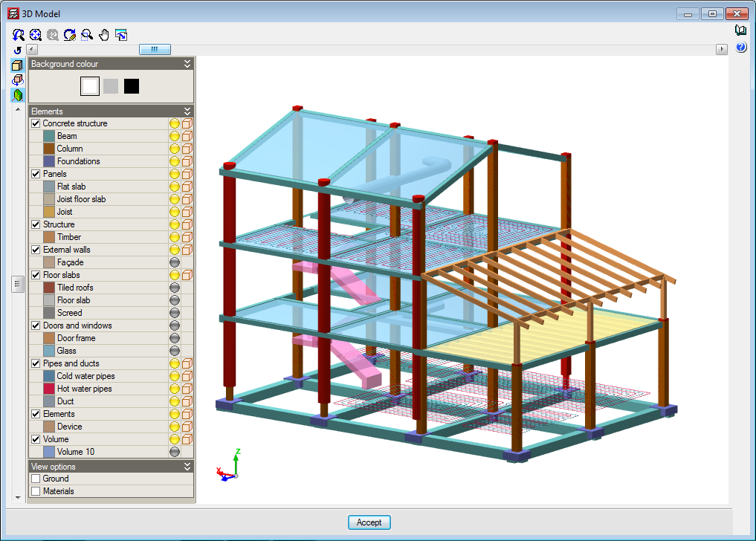Select the Tiled roofs list entry
Viewport: 756px width, 541px height.
click(x=75, y=288)
